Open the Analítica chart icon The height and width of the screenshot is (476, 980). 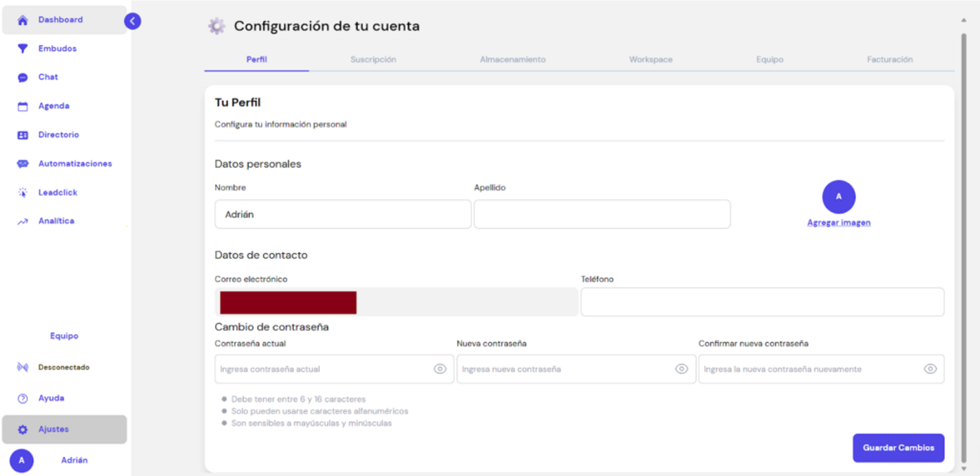click(x=22, y=221)
